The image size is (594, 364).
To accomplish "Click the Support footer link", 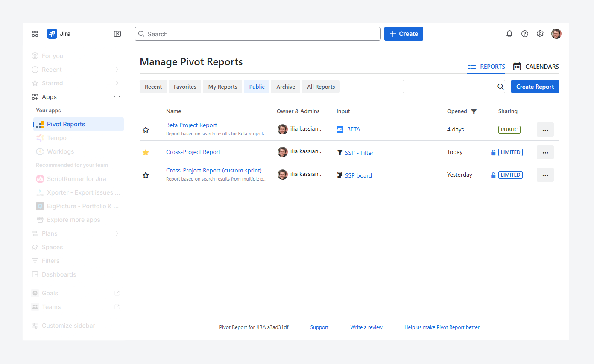I will coord(319,327).
